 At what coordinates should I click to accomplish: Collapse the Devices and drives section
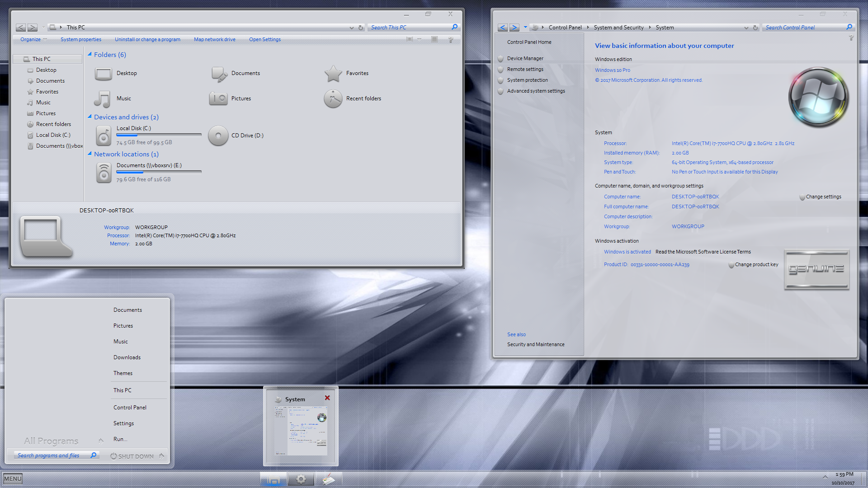(89, 117)
